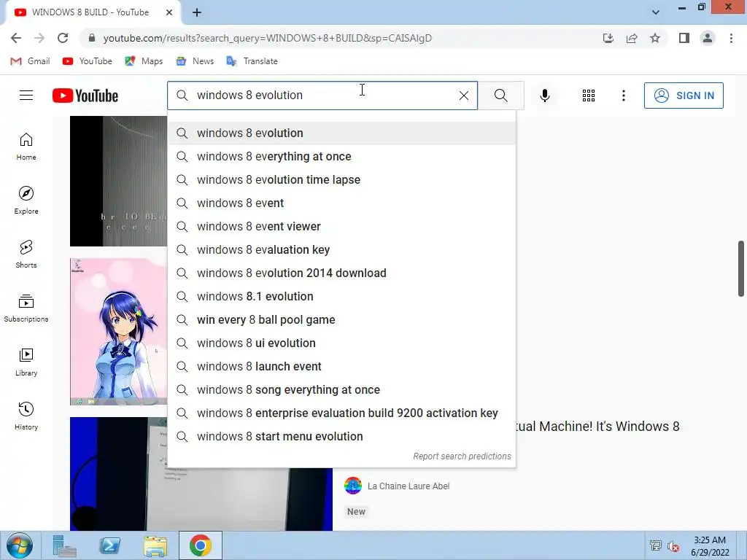
Task: Open the YouTube bookmark
Action: pyautogui.click(x=88, y=61)
